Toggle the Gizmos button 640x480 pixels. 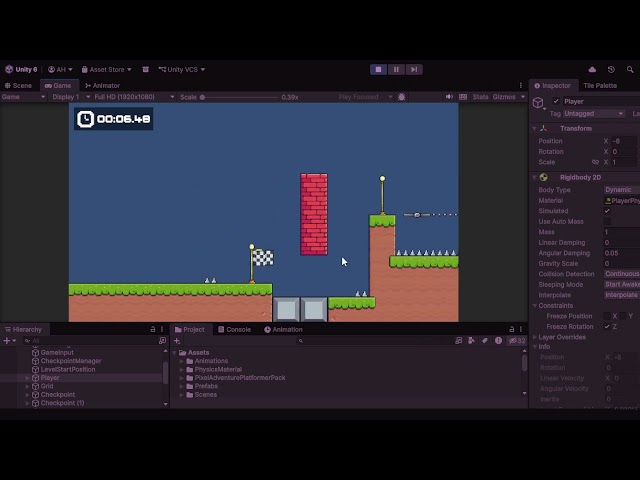(504, 97)
